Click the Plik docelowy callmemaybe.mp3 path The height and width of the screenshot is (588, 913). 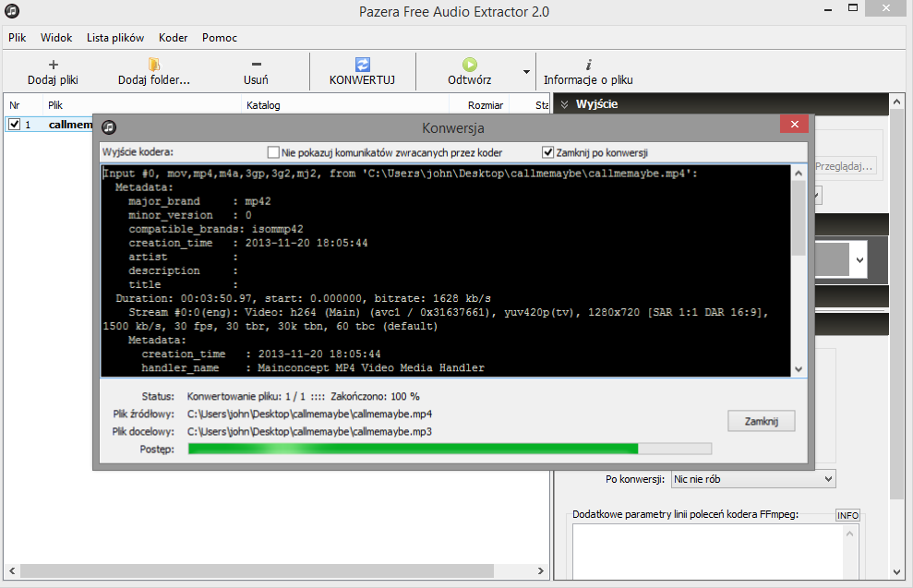(x=309, y=431)
